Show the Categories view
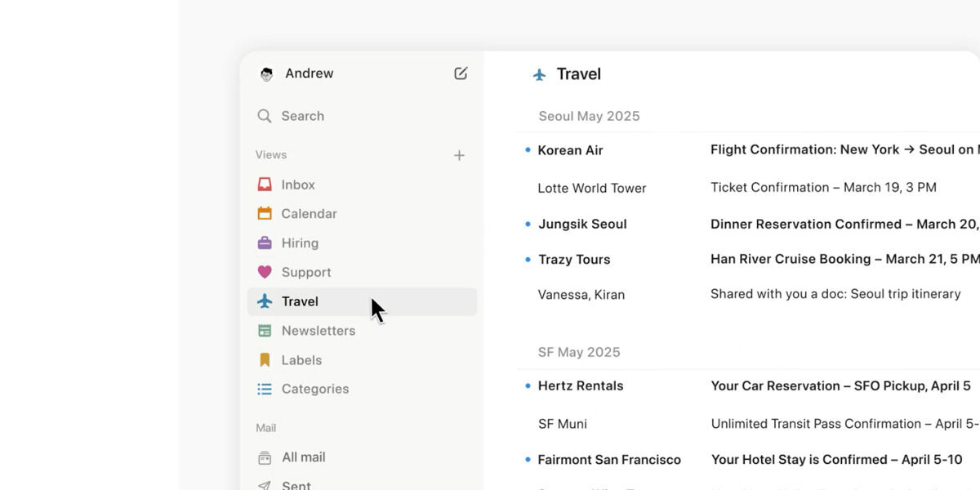The width and height of the screenshot is (980, 490). point(362,389)
